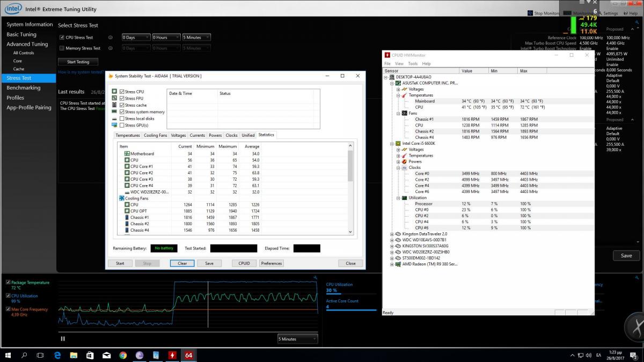Switch to AIDA64 via its taskbar icon
Screen dimensions: 644x362
tap(189, 355)
